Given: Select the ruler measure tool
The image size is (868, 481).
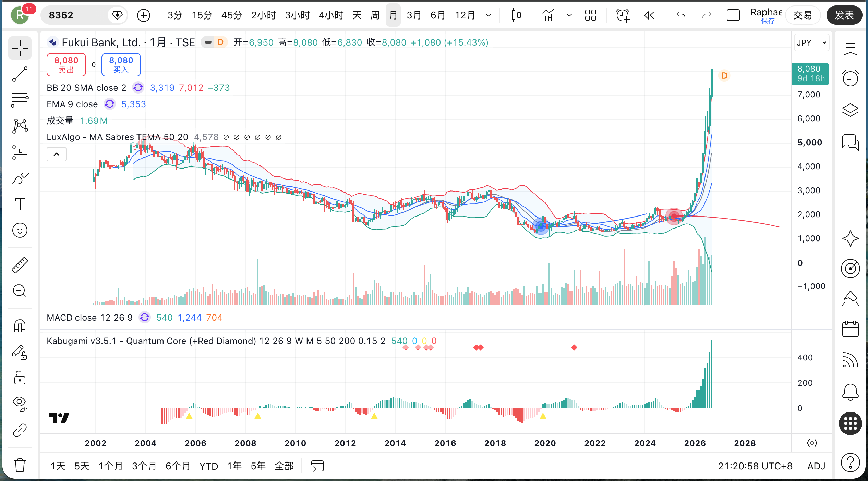Looking at the screenshot, I should coord(20,265).
